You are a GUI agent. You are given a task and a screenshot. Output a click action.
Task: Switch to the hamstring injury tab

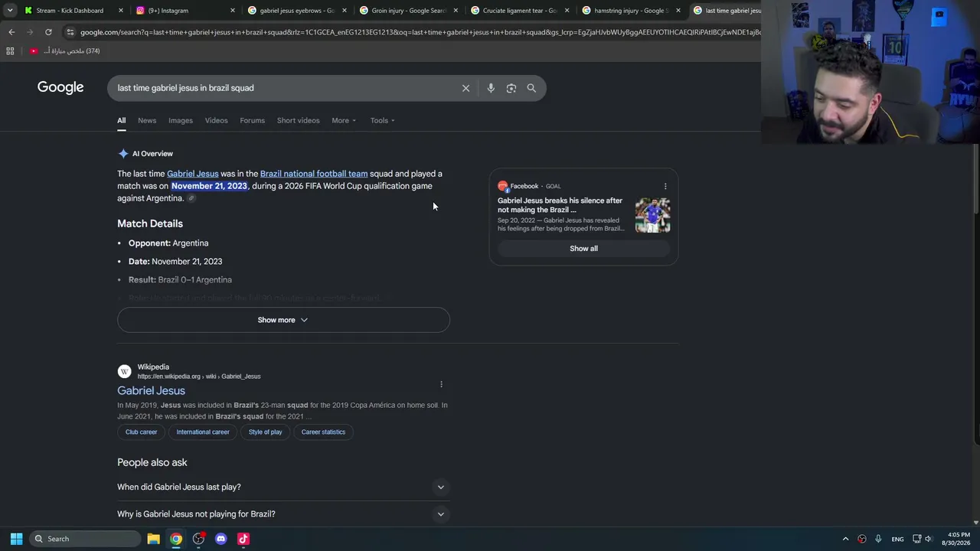pos(632,11)
